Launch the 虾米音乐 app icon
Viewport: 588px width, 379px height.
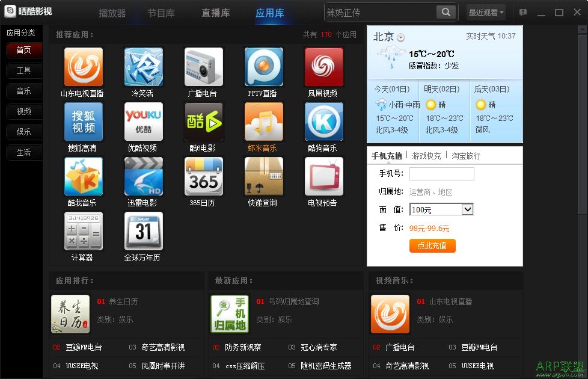263,122
